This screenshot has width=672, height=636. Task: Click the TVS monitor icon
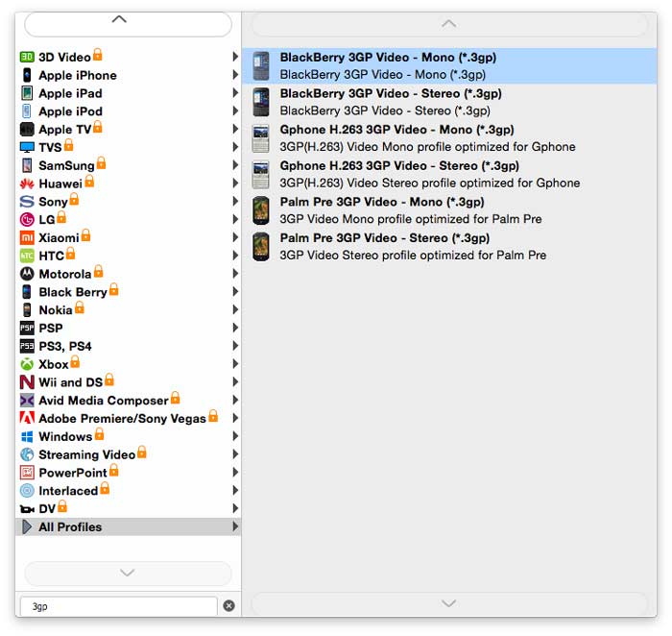coord(27,148)
